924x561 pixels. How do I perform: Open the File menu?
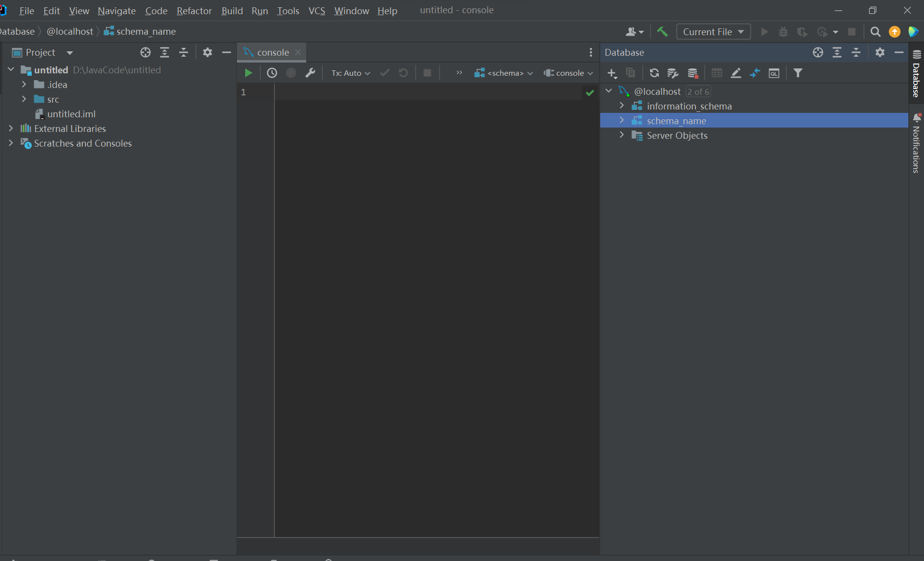tap(26, 11)
